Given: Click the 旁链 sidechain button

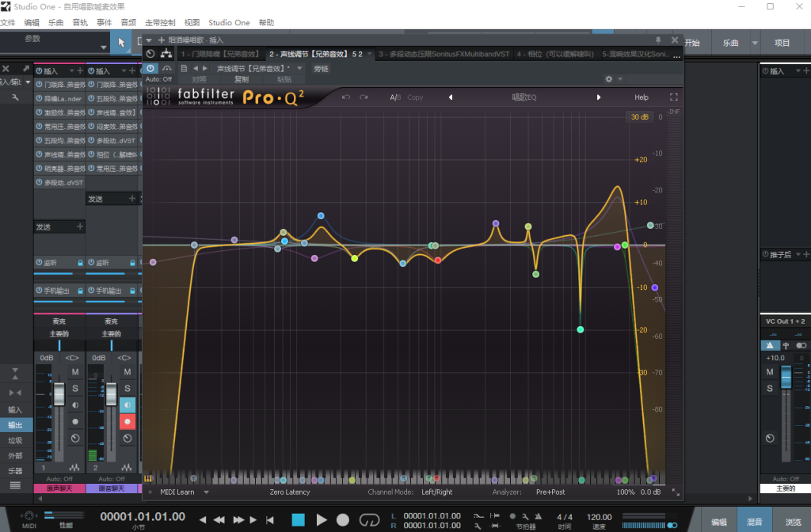Looking at the screenshot, I should point(321,69).
